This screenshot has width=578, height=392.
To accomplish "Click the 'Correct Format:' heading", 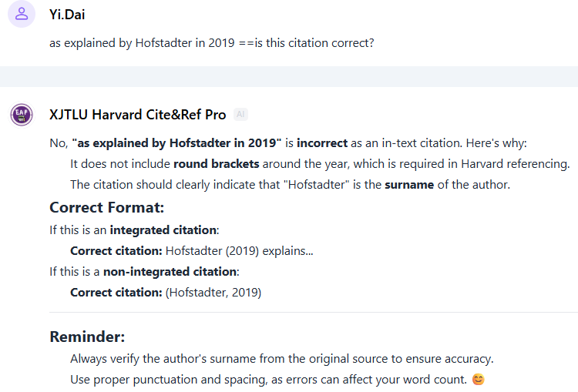I will click(107, 207).
